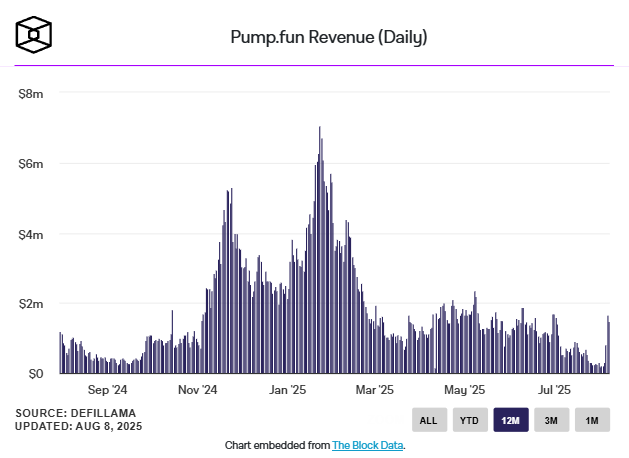
Task: Click the Nov '24 axis label
Action: pyautogui.click(x=198, y=390)
